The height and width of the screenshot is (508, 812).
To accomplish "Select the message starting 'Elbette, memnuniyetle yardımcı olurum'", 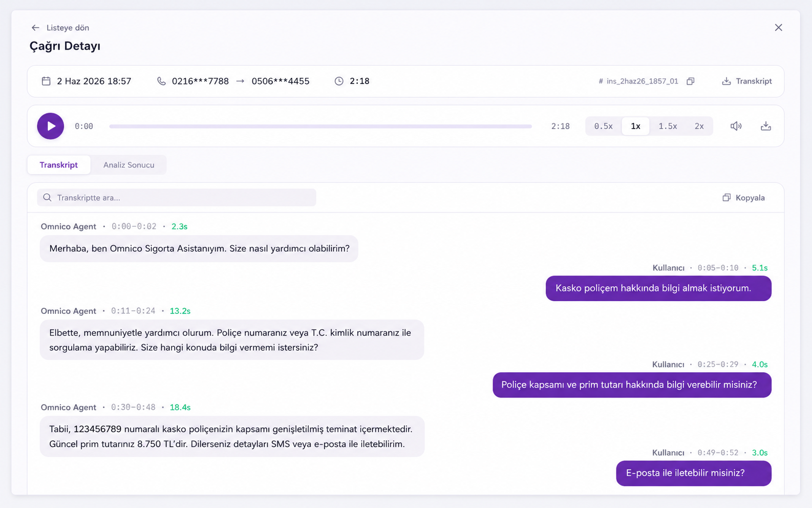I will pos(232,340).
